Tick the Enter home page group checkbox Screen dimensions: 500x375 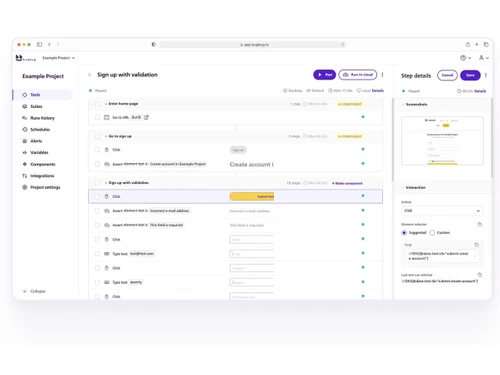coord(97,104)
